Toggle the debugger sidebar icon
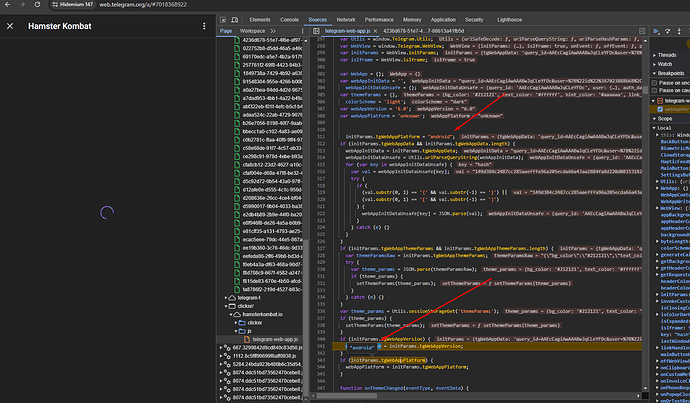The image size is (690, 403). click(642, 31)
